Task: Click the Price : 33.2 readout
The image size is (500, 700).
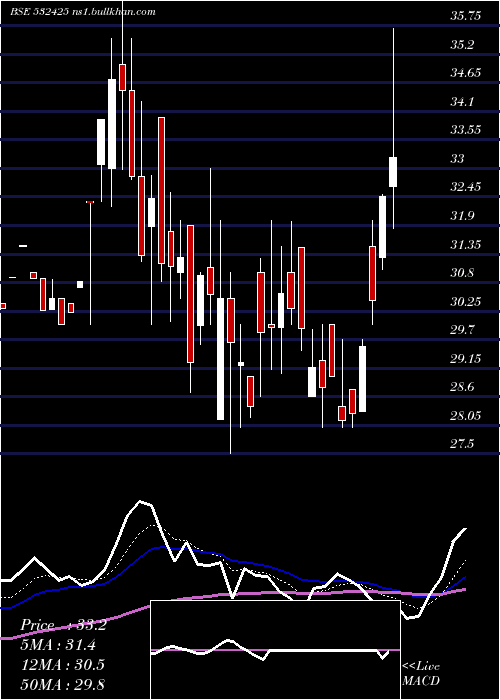Action: pyautogui.click(x=63, y=625)
